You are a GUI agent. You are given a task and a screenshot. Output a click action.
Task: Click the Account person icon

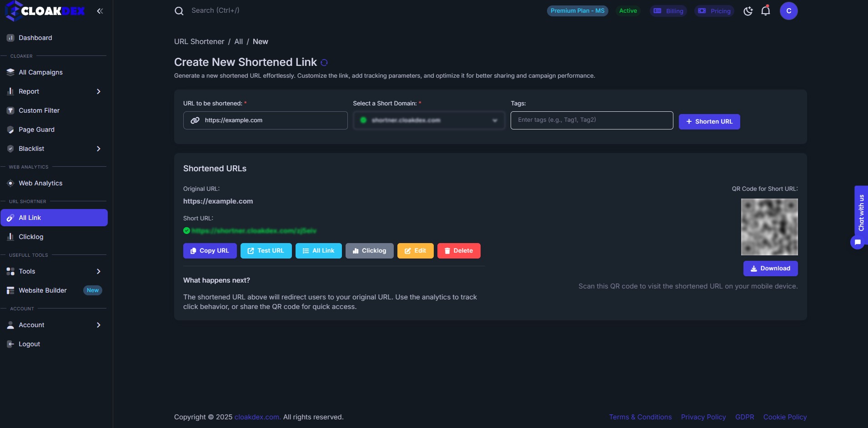click(x=10, y=325)
